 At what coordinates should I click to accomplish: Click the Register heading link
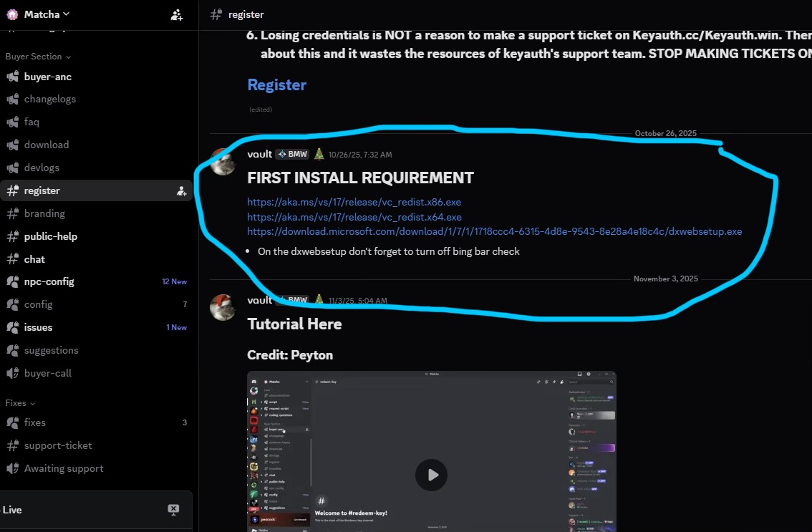[276, 84]
